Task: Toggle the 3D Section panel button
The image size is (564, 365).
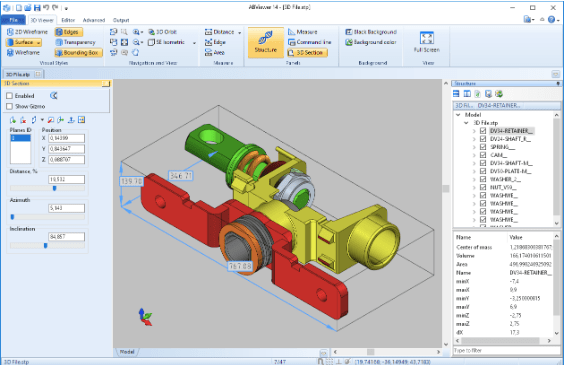Action: click(307, 53)
